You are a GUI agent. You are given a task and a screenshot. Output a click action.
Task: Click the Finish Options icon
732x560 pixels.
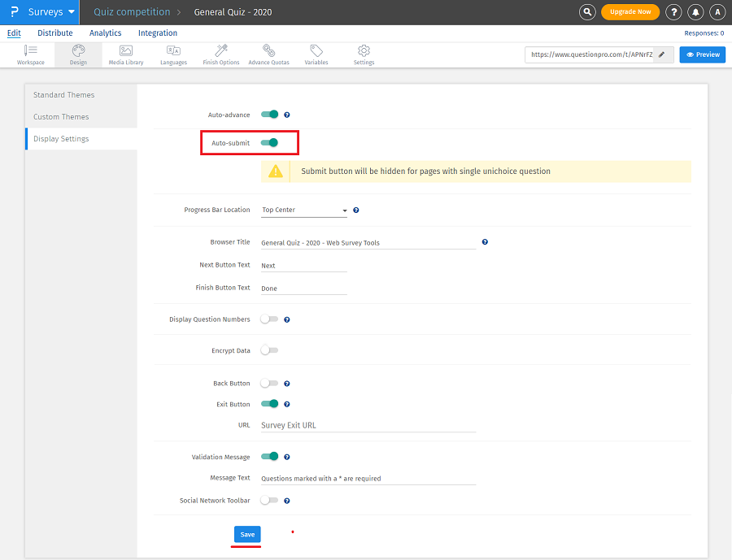(x=220, y=54)
